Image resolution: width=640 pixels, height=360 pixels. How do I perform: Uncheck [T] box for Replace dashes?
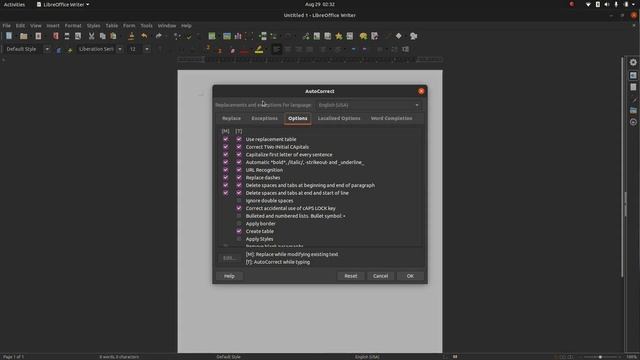(239, 178)
